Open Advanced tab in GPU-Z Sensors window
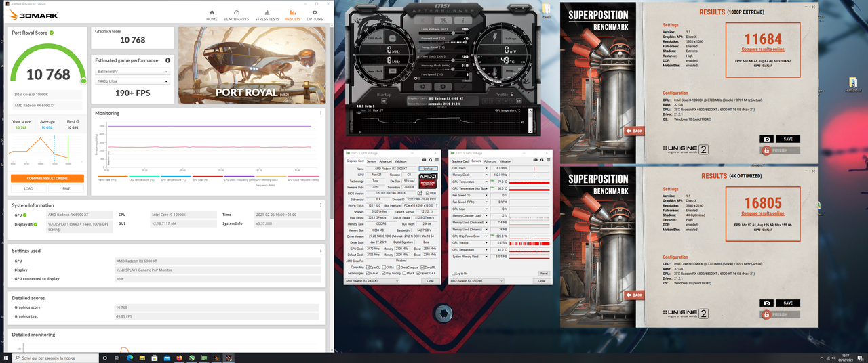Viewport: 868px width, 363px height. point(490,161)
